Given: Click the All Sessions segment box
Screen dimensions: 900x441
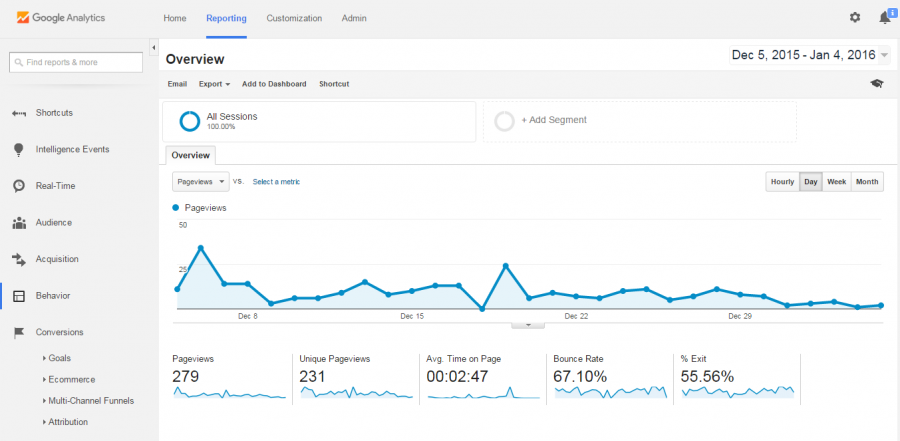Looking at the screenshot, I should (319, 122).
